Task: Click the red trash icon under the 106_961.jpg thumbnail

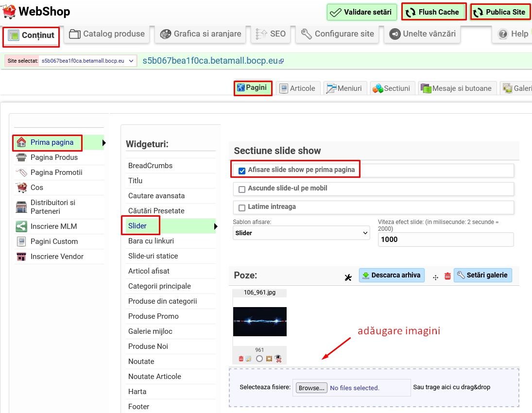Action: tap(241, 359)
